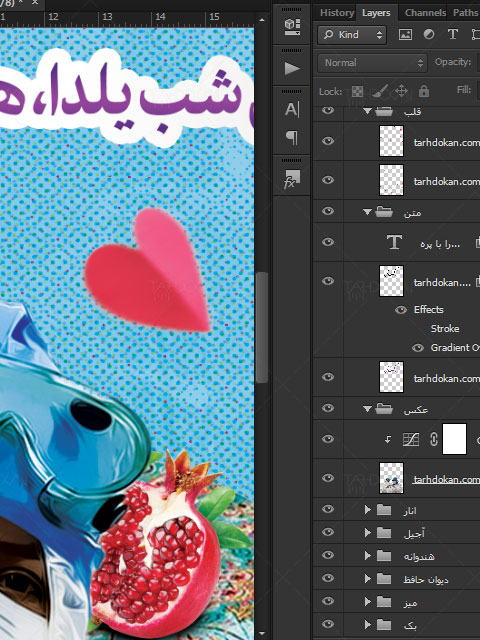Toggle visibility of text layer ...را با پره

point(328,242)
